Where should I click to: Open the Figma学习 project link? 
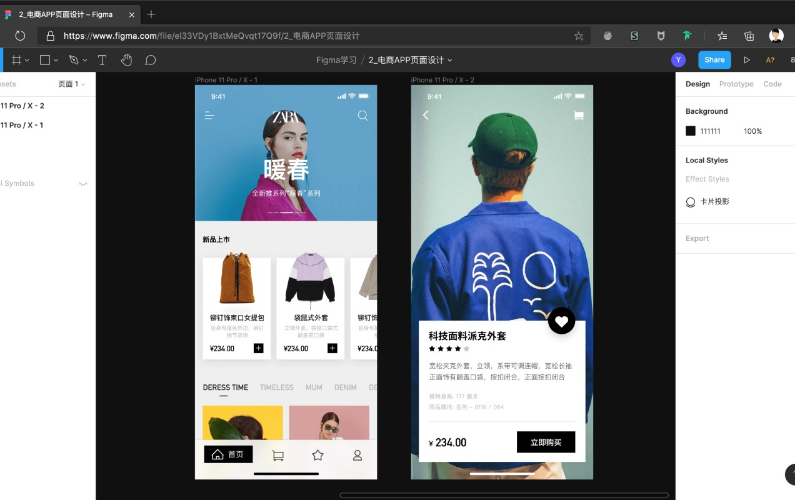pyautogui.click(x=336, y=60)
